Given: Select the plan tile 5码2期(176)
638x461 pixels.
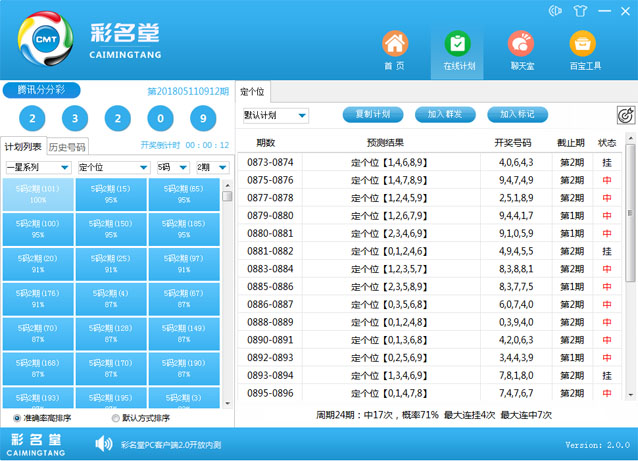Looking at the screenshot, I should [38, 299].
